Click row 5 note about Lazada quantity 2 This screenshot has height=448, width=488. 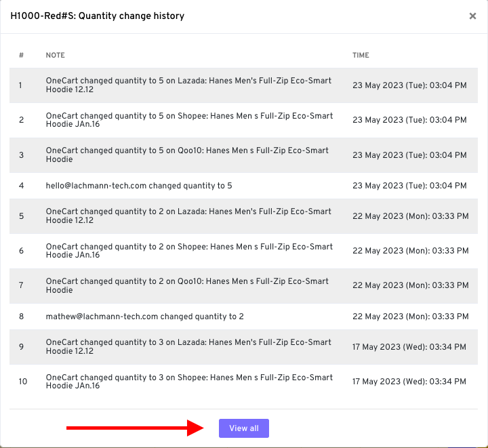click(188, 216)
